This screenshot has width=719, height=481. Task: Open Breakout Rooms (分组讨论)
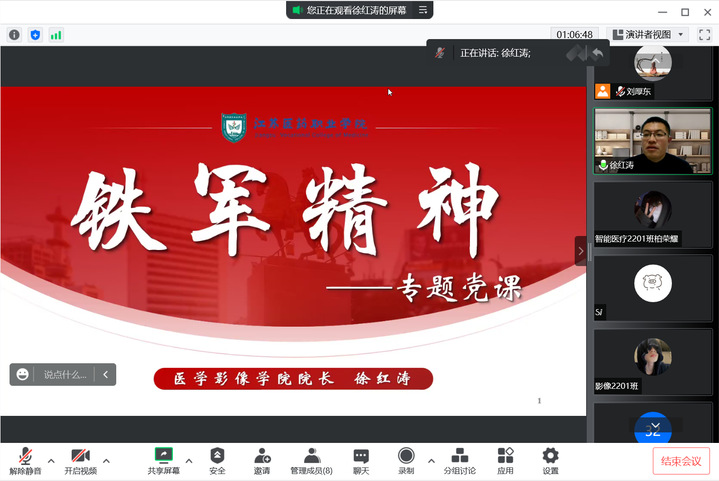coord(460,456)
